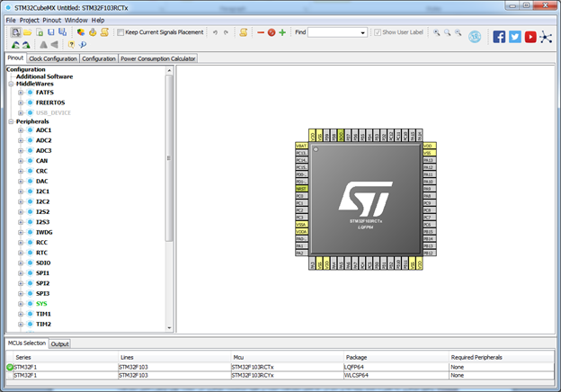Open the File menu
Image resolution: width=561 pixels, height=392 pixels.
(11, 21)
